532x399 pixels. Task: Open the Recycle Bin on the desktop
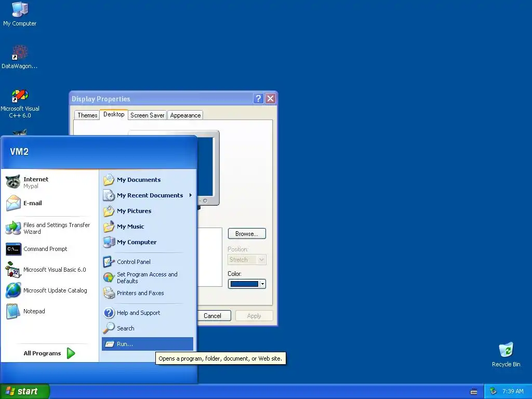pyautogui.click(x=506, y=355)
